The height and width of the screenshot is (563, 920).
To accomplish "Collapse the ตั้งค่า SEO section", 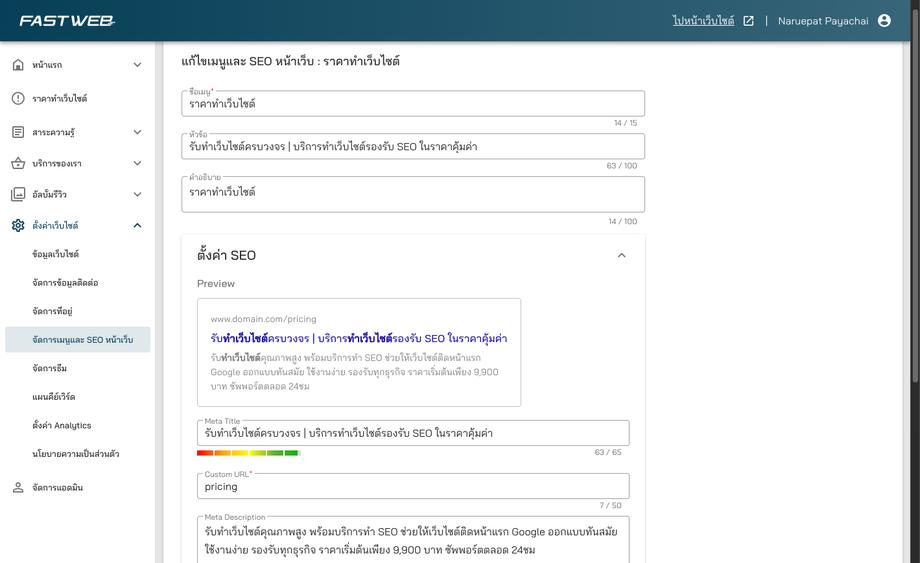I will [621, 255].
